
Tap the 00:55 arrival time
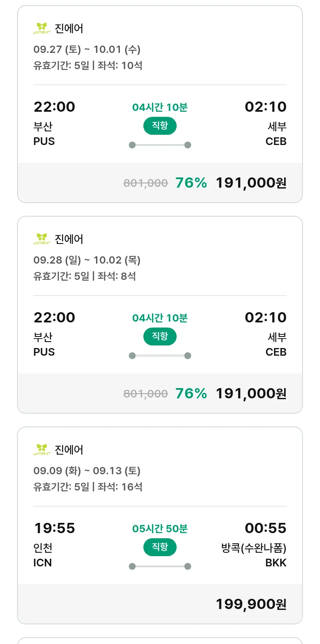coord(265,528)
